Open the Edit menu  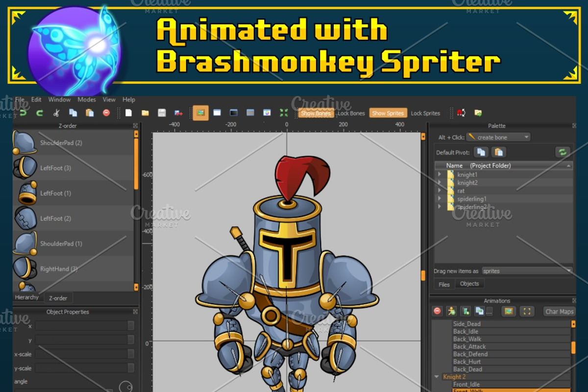36,99
